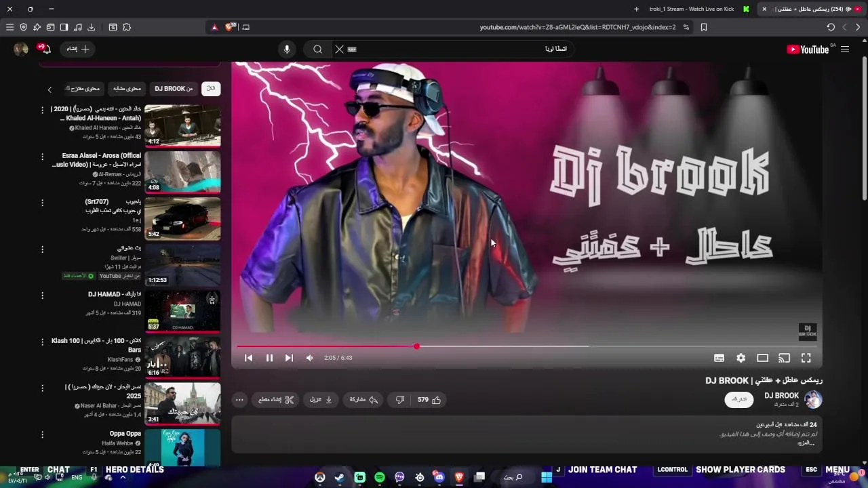The width and height of the screenshot is (868, 488).
Task: Open options menu for Naser Al Bahar video
Action: pyautogui.click(x=42, y=388)
